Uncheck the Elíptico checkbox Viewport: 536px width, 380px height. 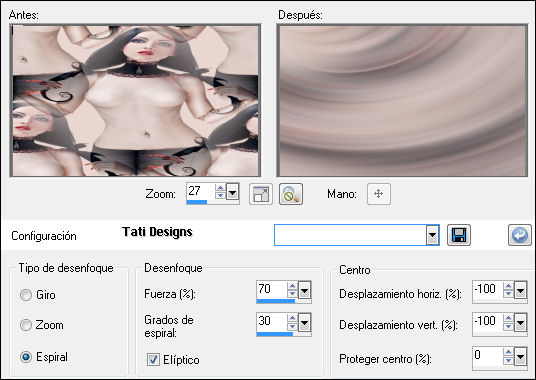tap(153, 359)
